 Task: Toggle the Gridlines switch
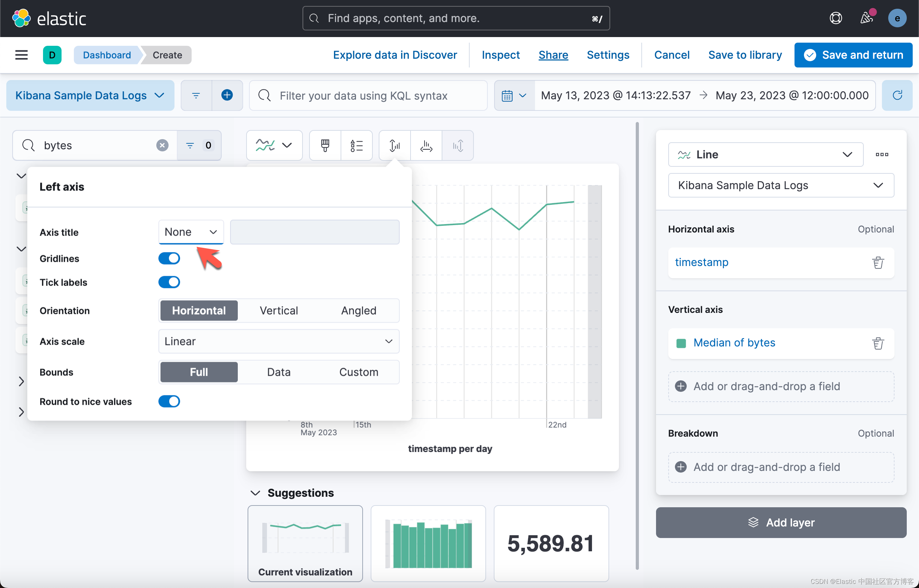pos(169,258)
